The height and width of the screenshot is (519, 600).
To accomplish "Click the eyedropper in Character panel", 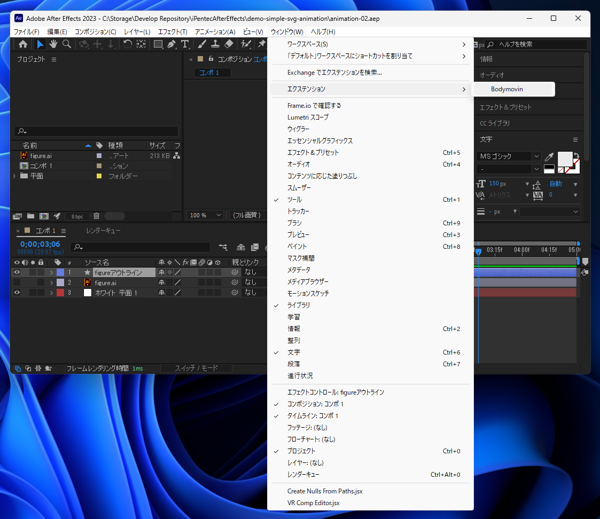I will click(x=549, y=157).
